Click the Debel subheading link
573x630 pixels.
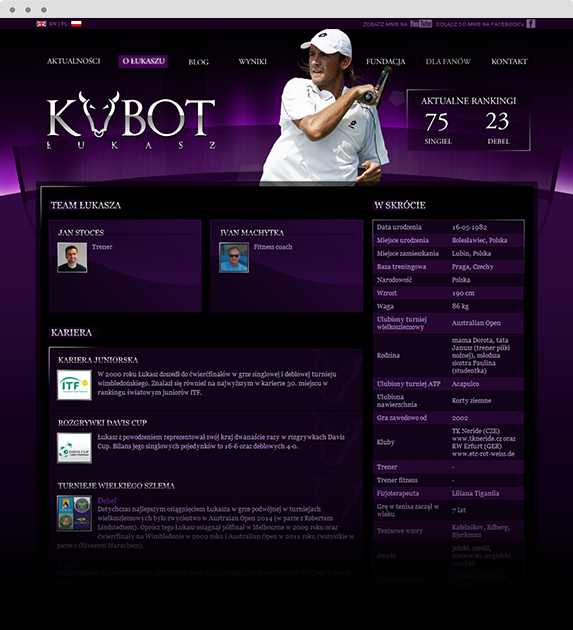(x=107, y=501)
